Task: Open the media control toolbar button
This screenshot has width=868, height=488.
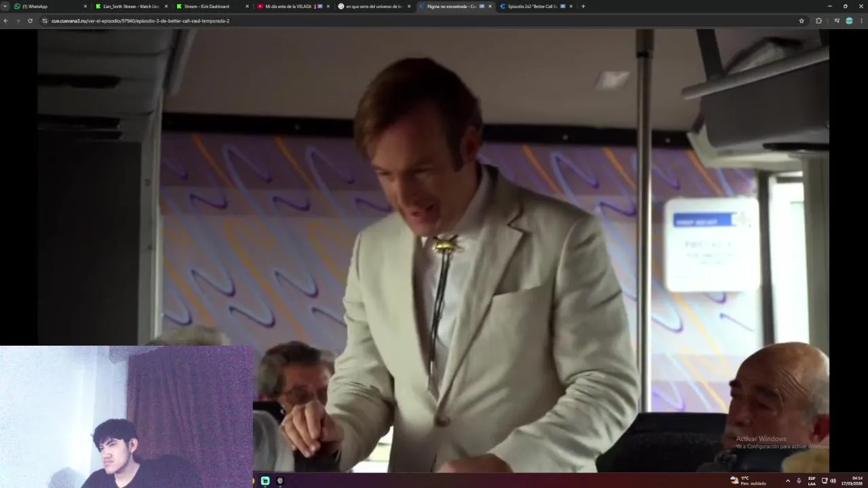Action: (837, 21)
